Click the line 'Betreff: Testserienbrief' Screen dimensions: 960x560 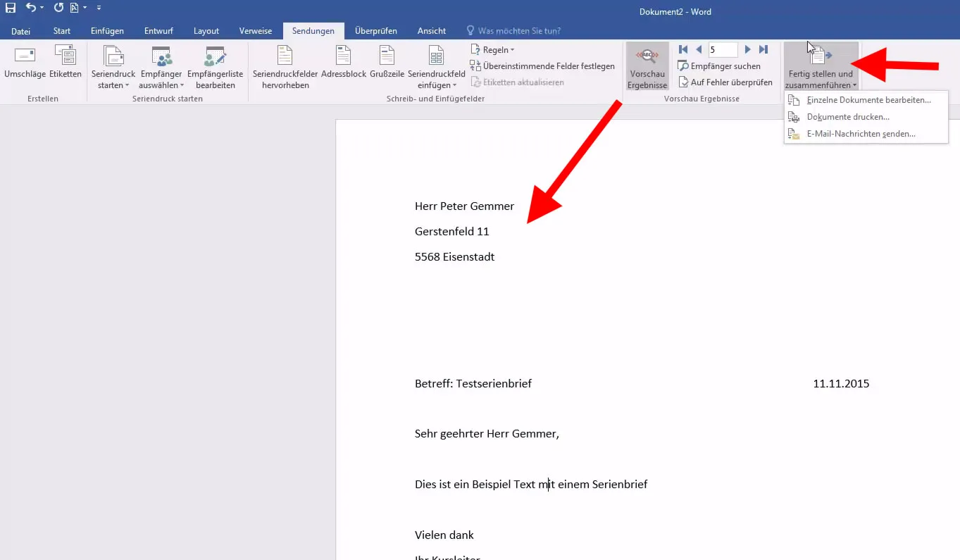click(x=473, y=384)
